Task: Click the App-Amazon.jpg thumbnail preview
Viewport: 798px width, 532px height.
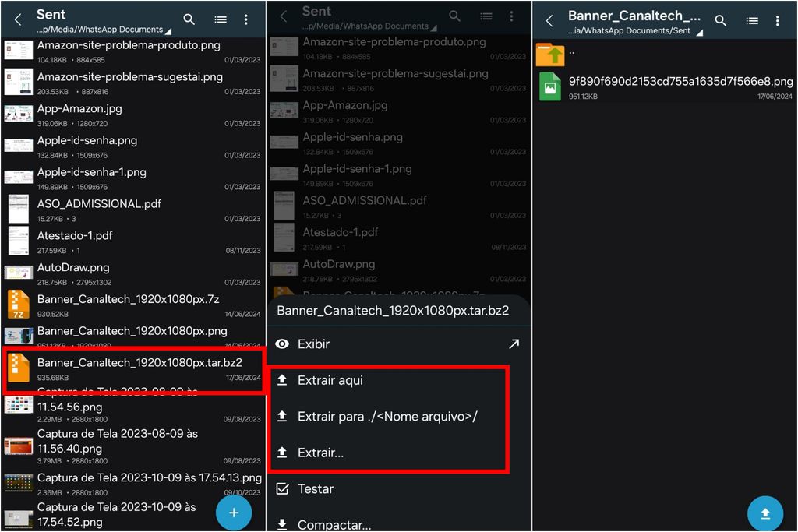Action: tap(18, 113)
